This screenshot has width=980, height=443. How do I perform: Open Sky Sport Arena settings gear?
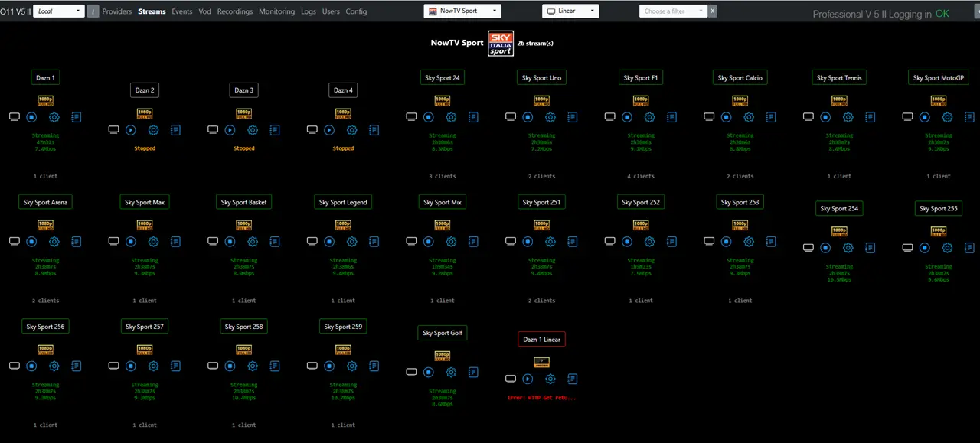[x=54, y=241]
